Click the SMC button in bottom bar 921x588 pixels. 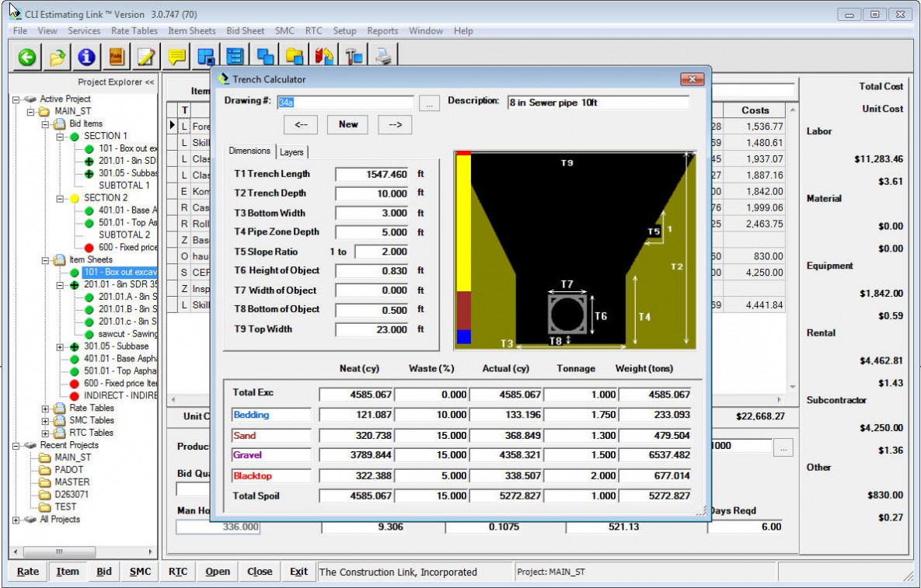tap(140, 572)
